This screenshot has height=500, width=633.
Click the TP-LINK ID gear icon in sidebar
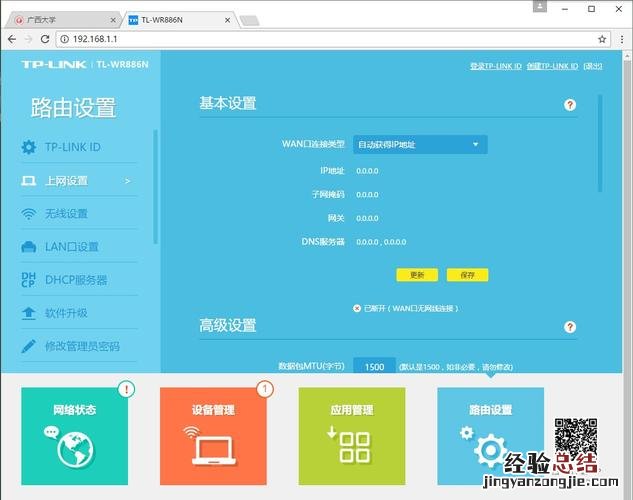28,148
